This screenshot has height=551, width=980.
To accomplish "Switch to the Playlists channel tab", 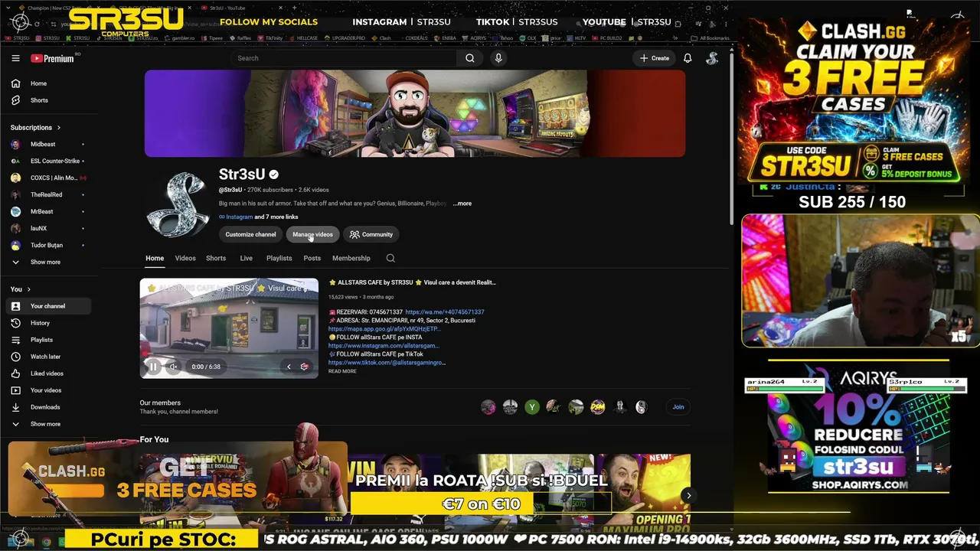I will click(x=279, y=258).
